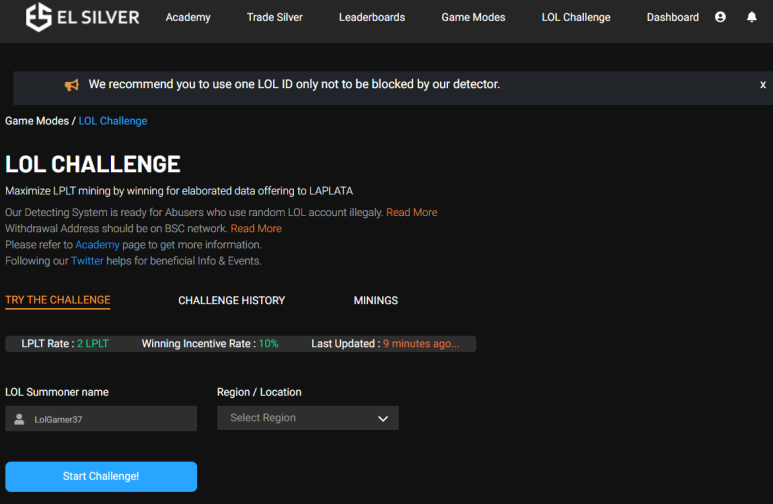Click LOL Challenge breadcrumb link
Viewport: 773px width, 504px height.
(x=113, y=121)
